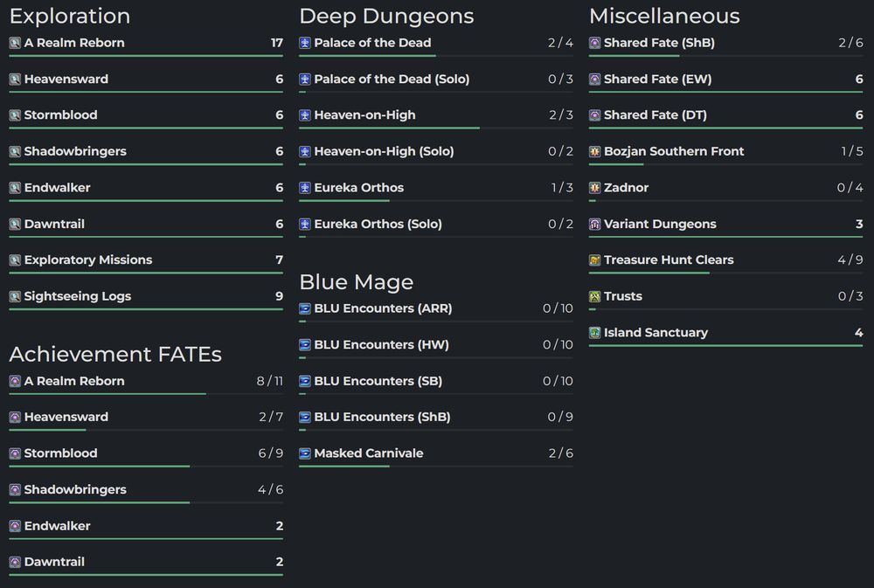This screenshot has width=874, height=588.
Task: Click the Masked Carnivale progress bar
Action: (436, 467)
